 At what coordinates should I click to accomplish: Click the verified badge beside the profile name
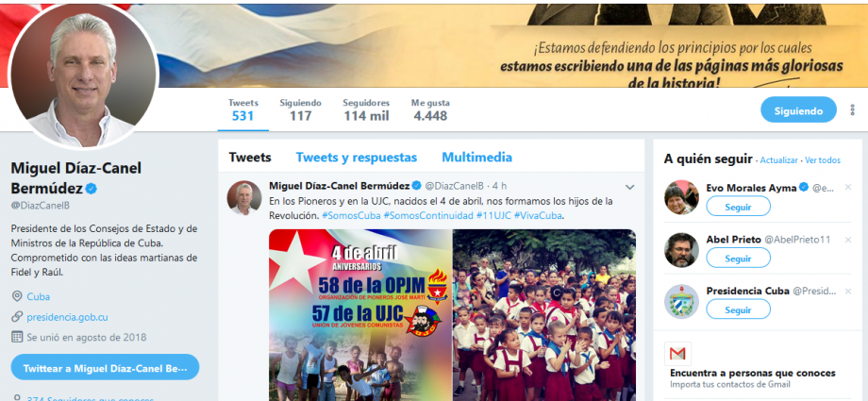coord(92,189)
